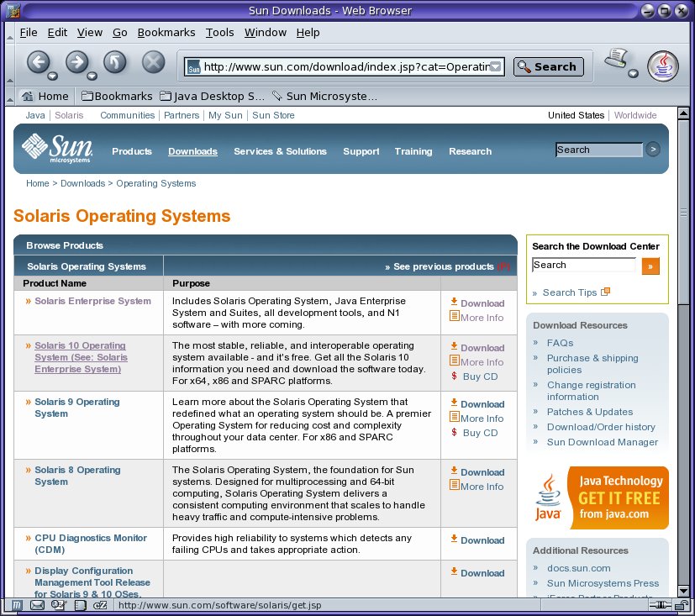Open the Forward button history dropdown arrow
Image resolution: width=695 pixels, height=616 pixels.
[x=92, y=76]
